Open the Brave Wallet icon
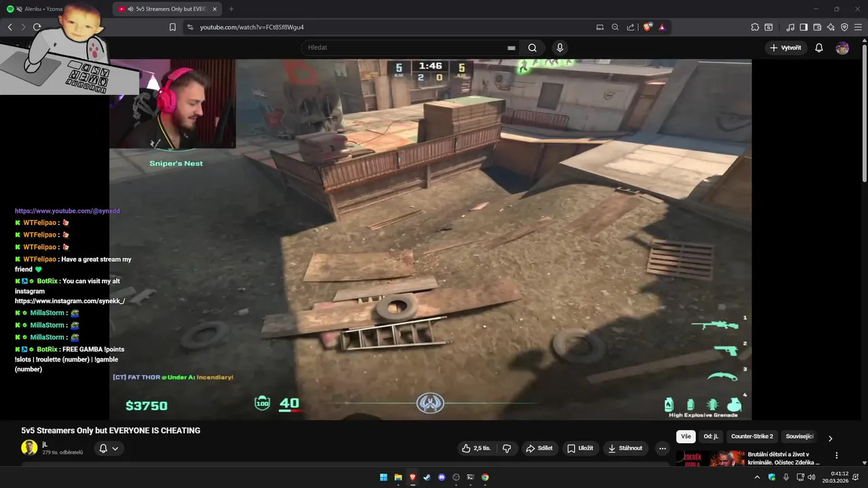The width and height of the screenshot is (868, 488). [x=817, y=27]
